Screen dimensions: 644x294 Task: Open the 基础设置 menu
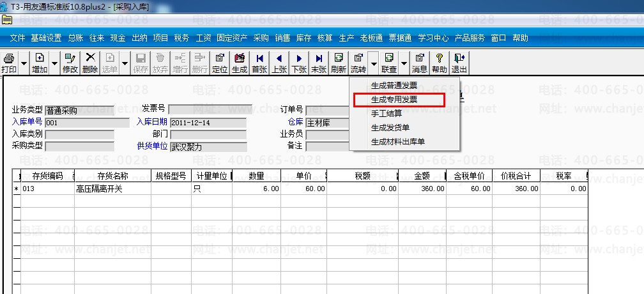point(46,38)
